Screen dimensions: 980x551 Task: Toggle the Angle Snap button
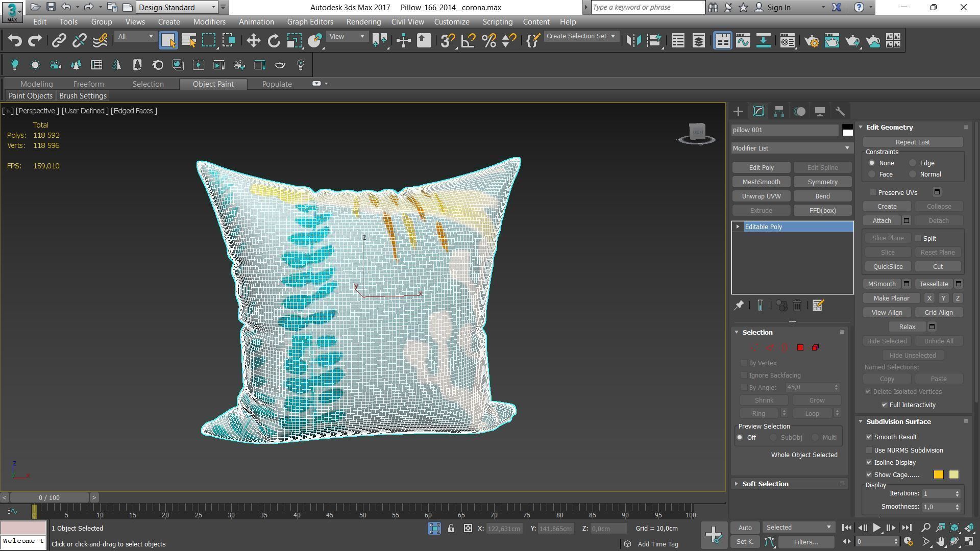[x=468, y=41]
